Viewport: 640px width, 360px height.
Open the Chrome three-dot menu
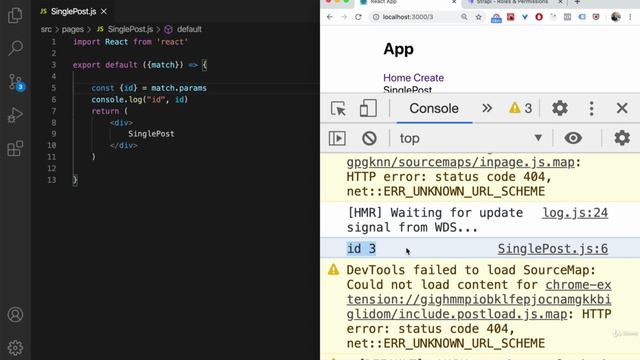coord(630,17)
